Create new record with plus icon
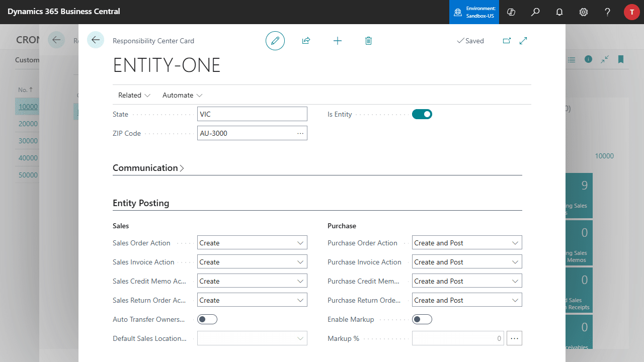This screenshot has width=644, height=362. 338,41
